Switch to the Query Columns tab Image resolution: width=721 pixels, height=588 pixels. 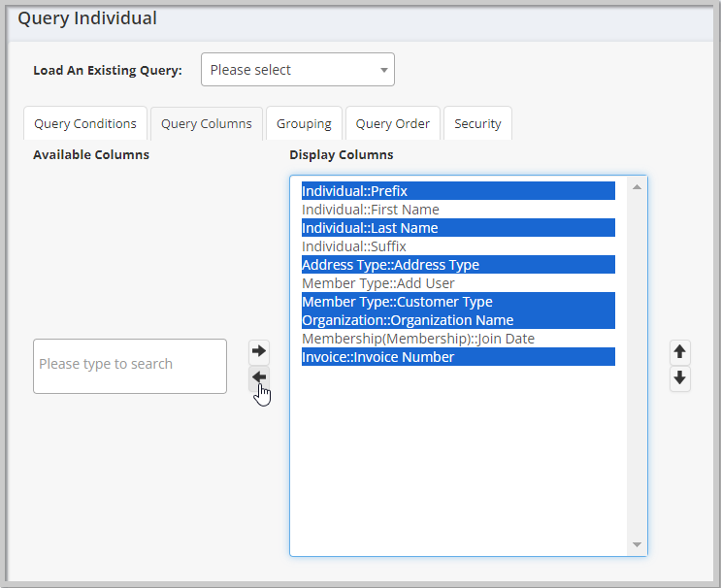pyautogui.click(x=207, y=123)
